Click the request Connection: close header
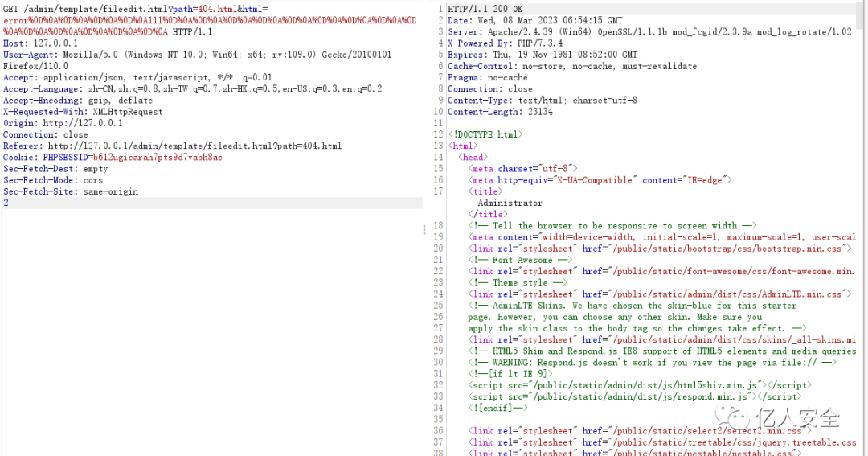 [x=45, y=134]
